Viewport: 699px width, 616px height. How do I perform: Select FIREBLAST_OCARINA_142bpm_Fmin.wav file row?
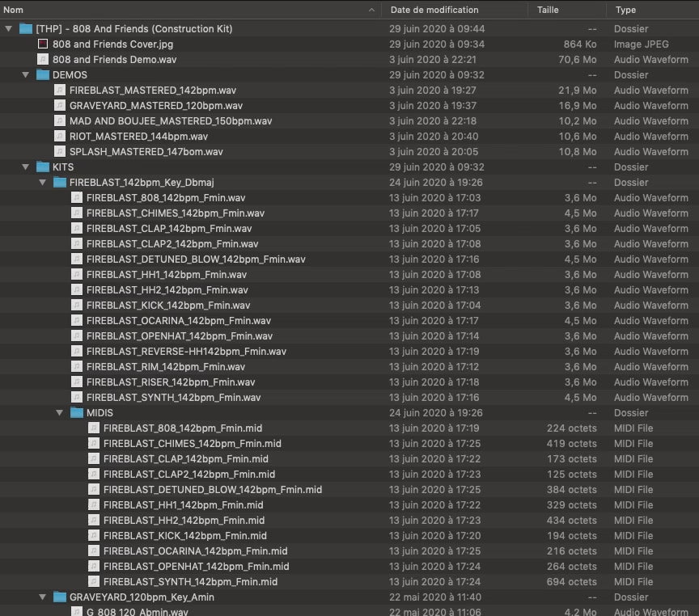tap(180, 320)
